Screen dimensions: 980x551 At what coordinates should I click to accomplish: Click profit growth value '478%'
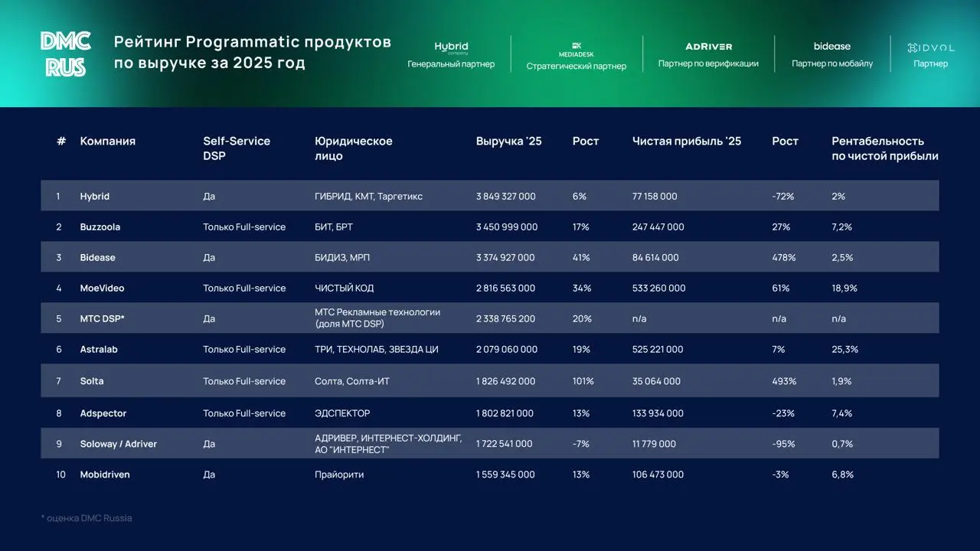coord(784,258)
